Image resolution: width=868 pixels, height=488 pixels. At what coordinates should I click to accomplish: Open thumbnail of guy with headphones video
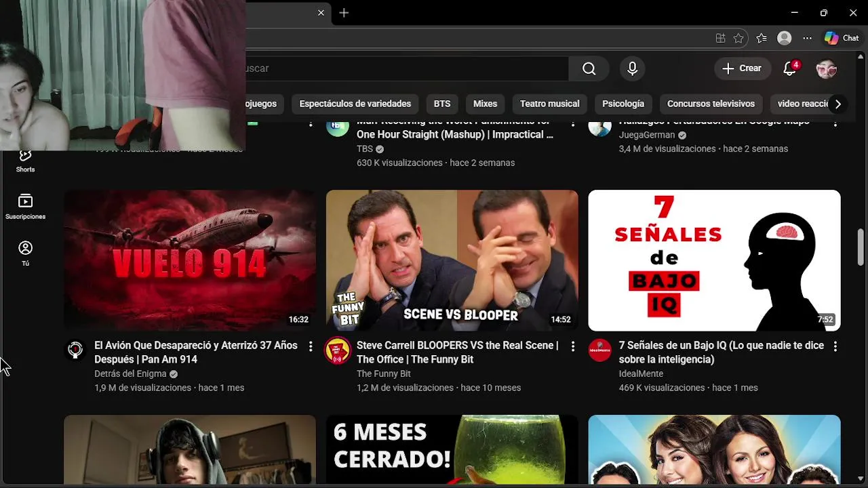coord(190,450)
